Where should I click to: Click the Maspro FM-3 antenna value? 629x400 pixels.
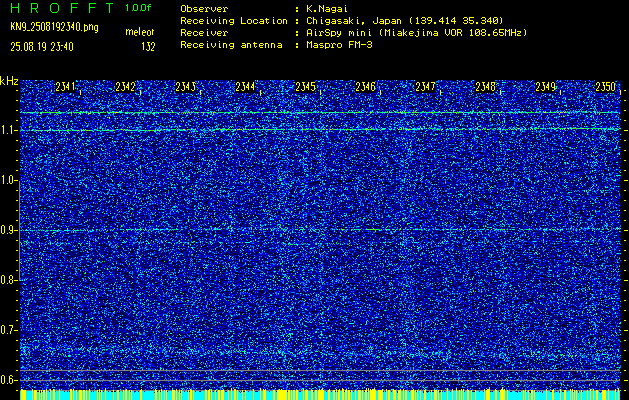click(339, 45)
